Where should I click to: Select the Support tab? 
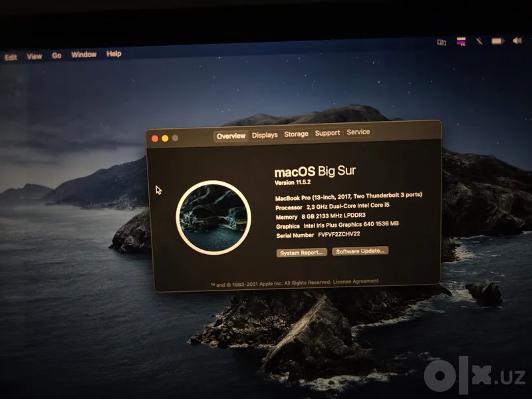coord(327,133)
